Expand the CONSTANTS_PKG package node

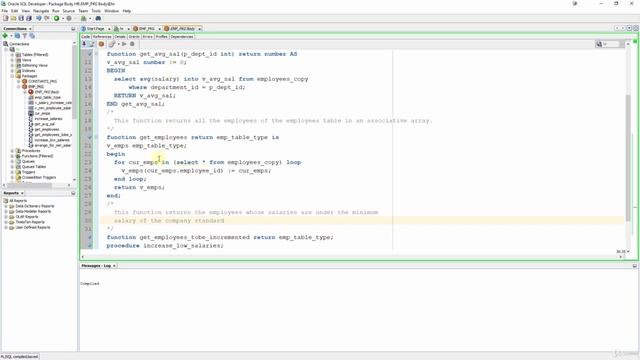[x=18, y=81]
